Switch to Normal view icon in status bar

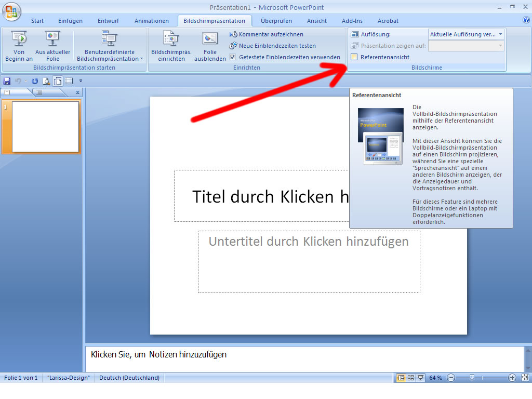[401, 378]
